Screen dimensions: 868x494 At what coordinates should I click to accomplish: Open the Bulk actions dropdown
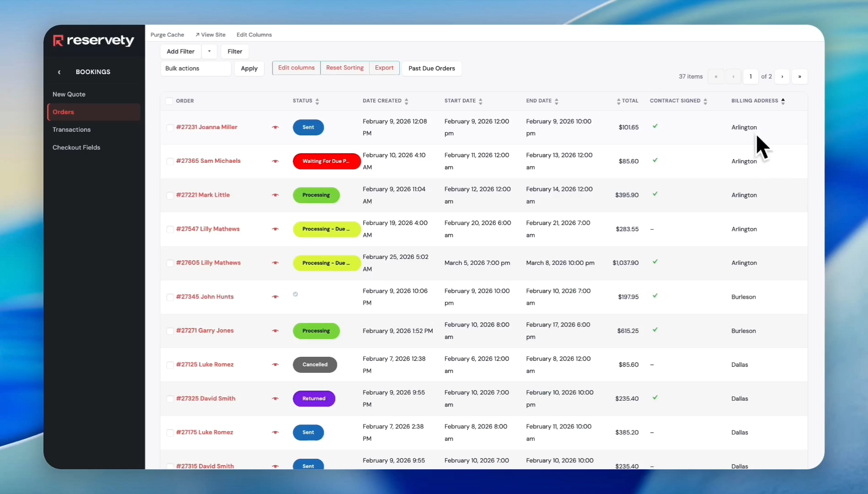(x=196, y=68)
